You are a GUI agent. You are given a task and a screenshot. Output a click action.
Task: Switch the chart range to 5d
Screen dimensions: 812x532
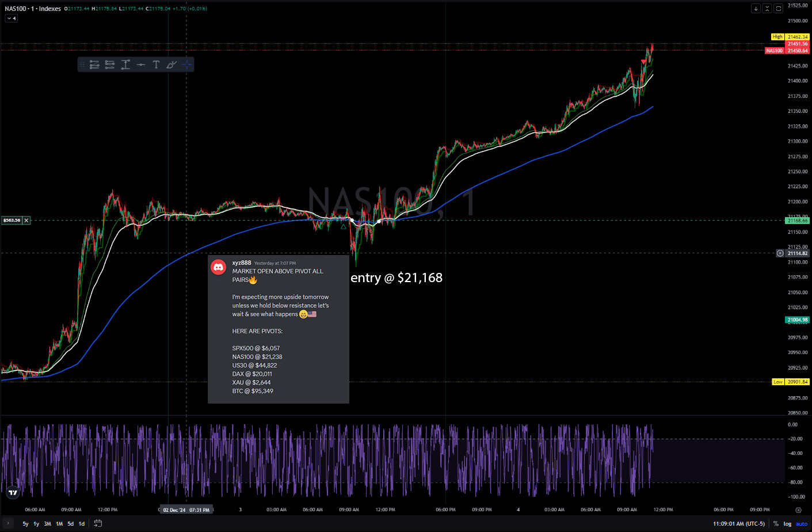point(70,524)
